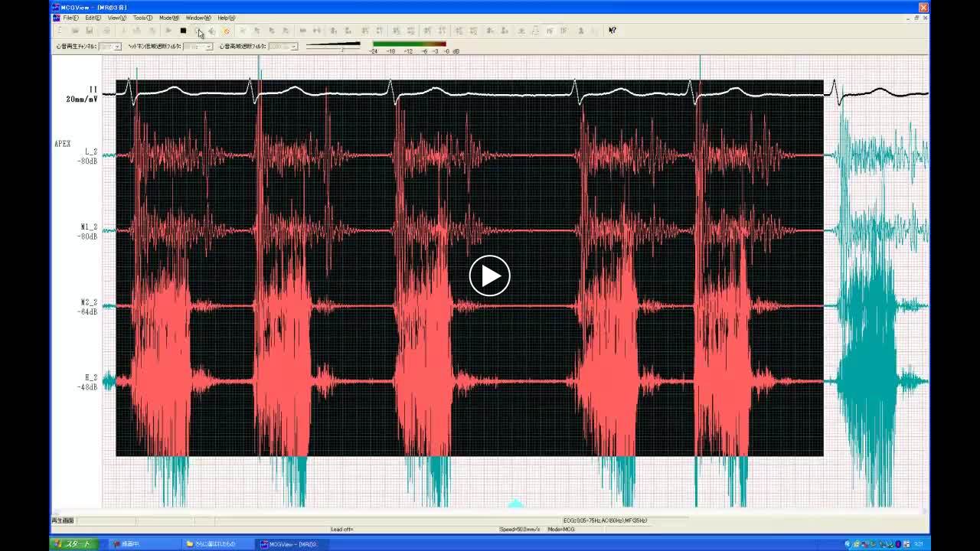Expand the ヘッドホン低域遮断フィルタ dropdown
Image resolution: width=980 pixels, height=551 pixels.
pos(208,47)
